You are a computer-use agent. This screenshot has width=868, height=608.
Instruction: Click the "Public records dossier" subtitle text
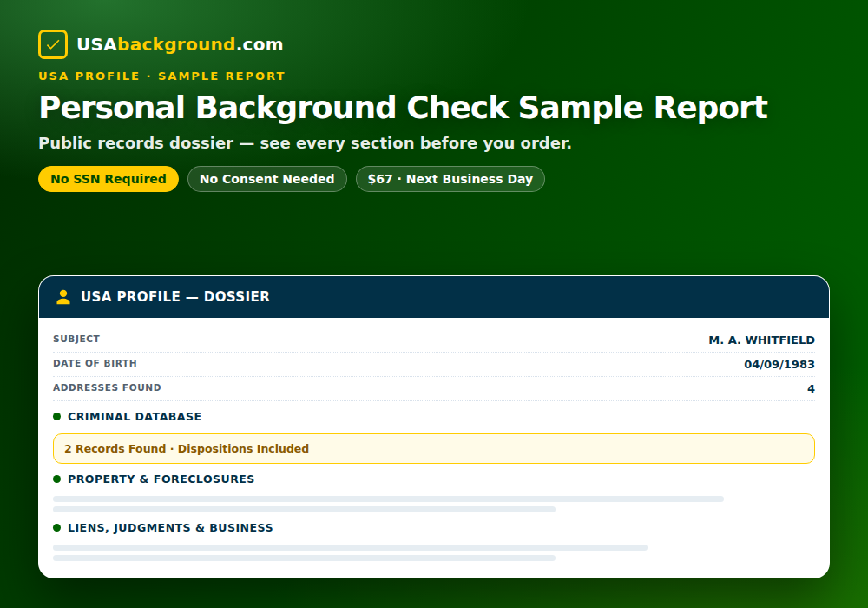tap(305, 142)
